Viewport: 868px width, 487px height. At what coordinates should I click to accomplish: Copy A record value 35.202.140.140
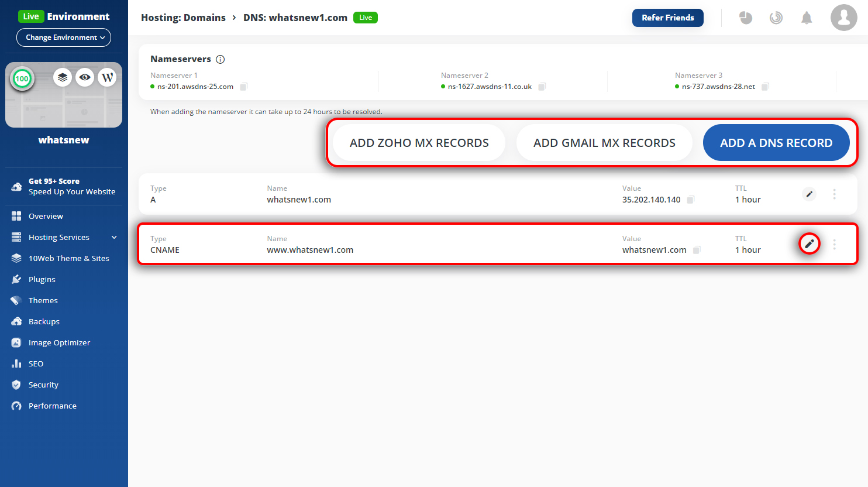691,200
